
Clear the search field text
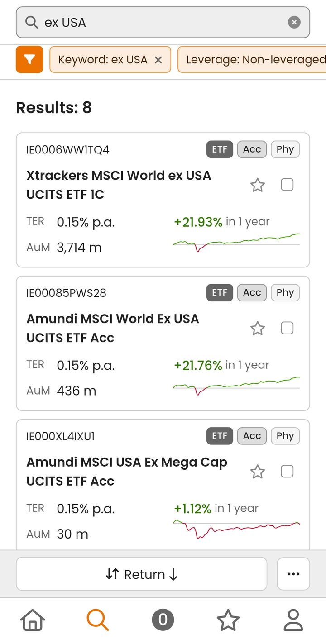pos(294,22)
